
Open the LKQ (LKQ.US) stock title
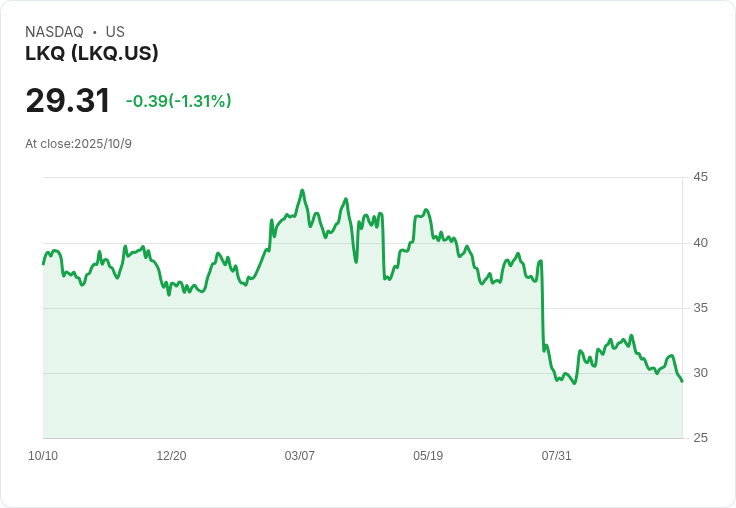pos(92,53)
